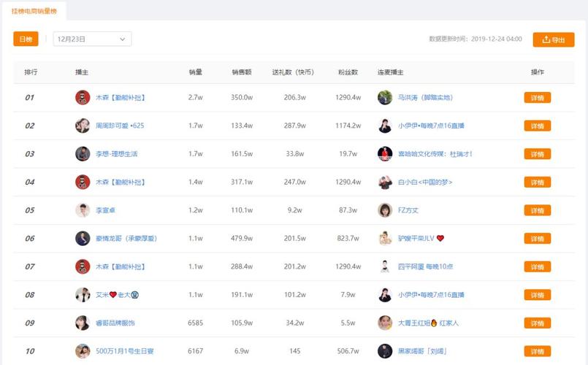Open 详情 for rank 01 row

537,98
